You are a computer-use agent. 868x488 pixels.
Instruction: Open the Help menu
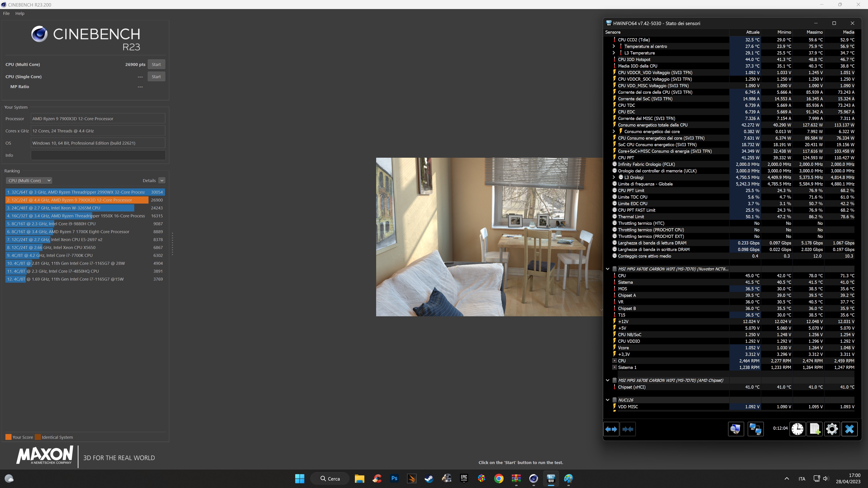pyautogui.click(x=20, y=14)
